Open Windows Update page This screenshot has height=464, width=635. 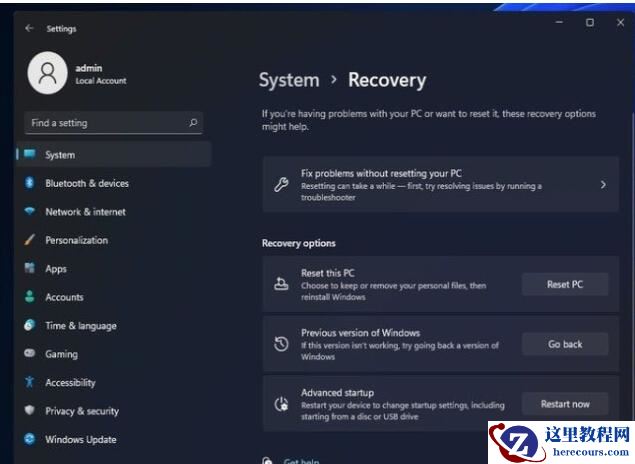click(x=114, y=439)
